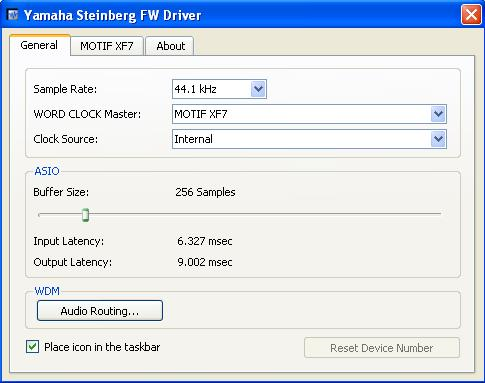Screen dimensions: 485x383
Task: Uncheck Place icon in the taskbar
Action: coord(32,347)
